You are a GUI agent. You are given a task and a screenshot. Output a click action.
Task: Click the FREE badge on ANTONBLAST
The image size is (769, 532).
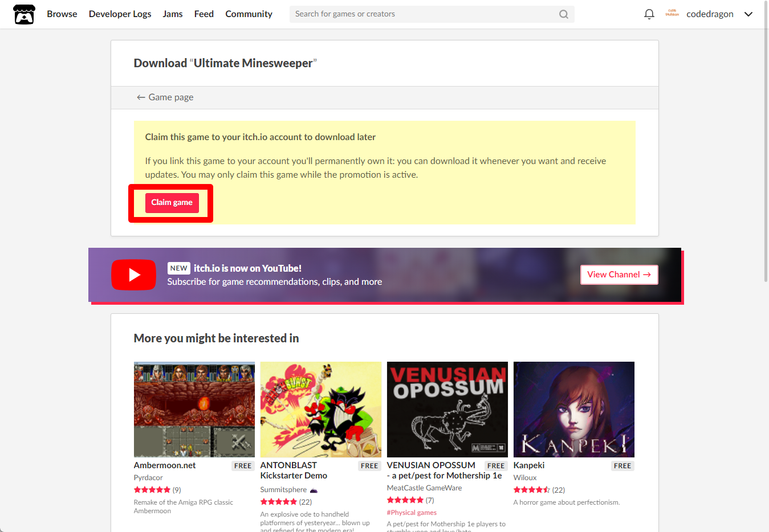369,466
